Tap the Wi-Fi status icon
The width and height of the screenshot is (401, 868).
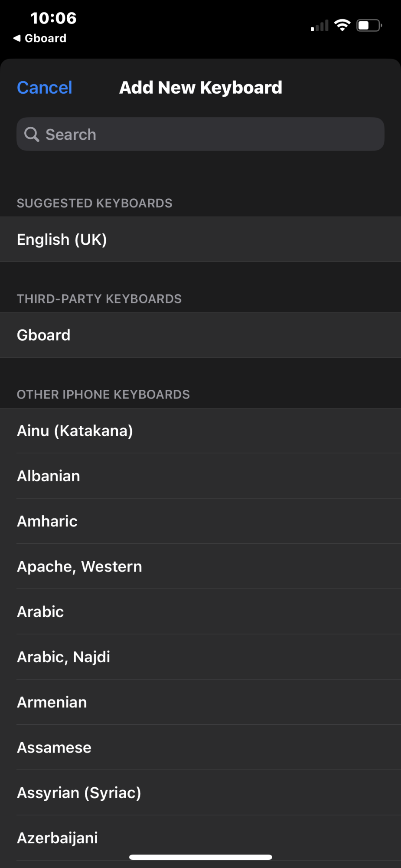[x=342, y=26]
